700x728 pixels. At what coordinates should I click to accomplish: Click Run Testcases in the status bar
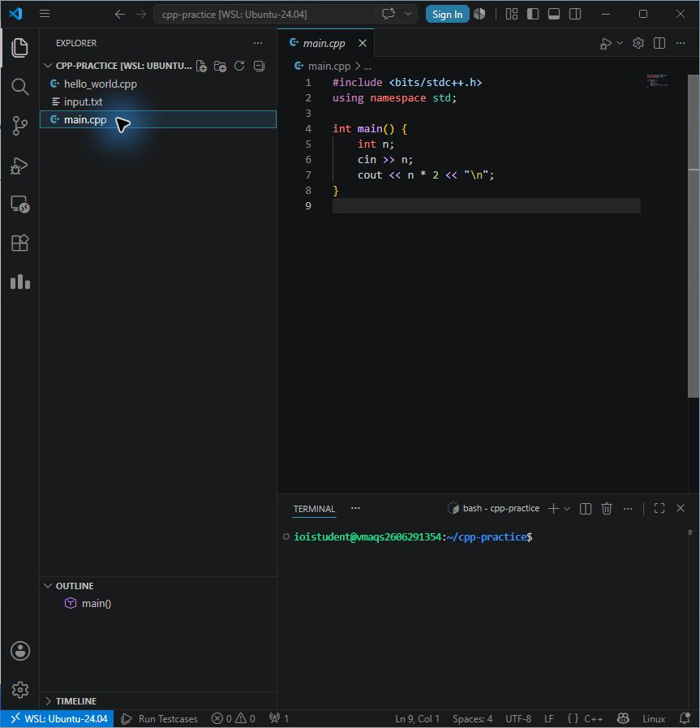159,719
